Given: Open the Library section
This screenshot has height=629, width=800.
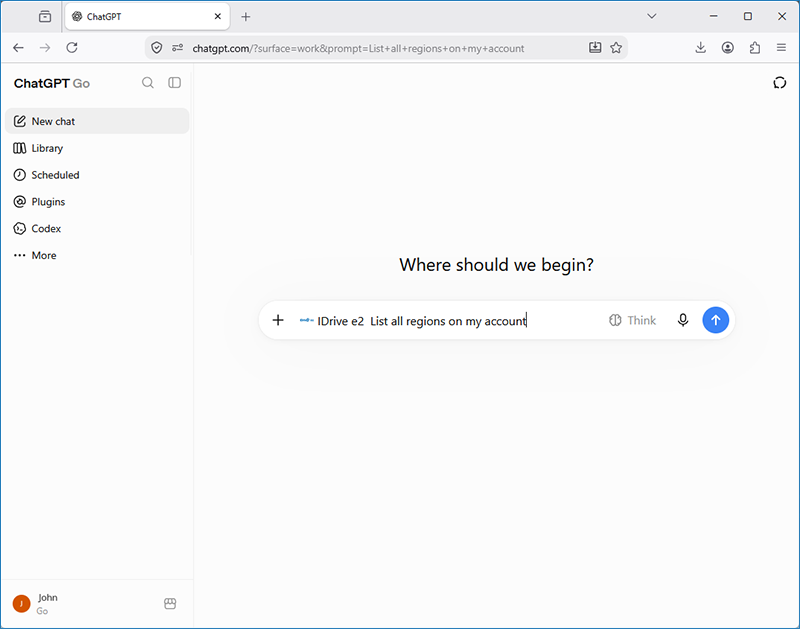Looking at the screenshot, I should [x=97, y=148].
